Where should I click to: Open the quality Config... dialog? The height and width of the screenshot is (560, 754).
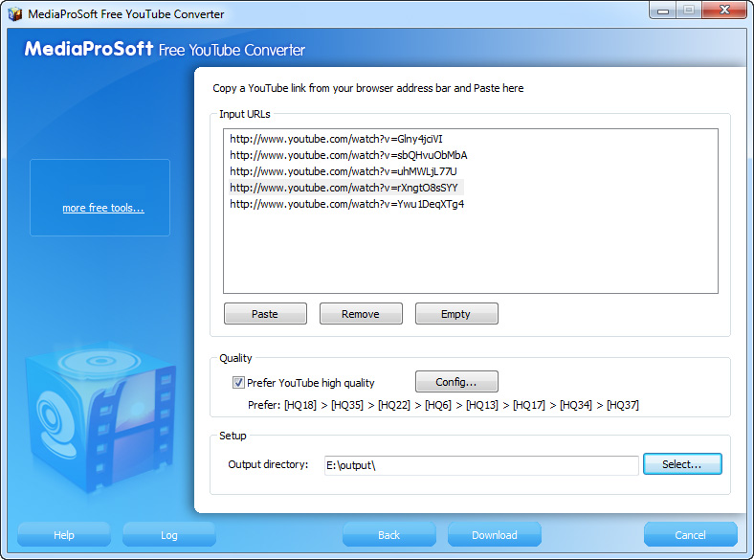[456, 382]
